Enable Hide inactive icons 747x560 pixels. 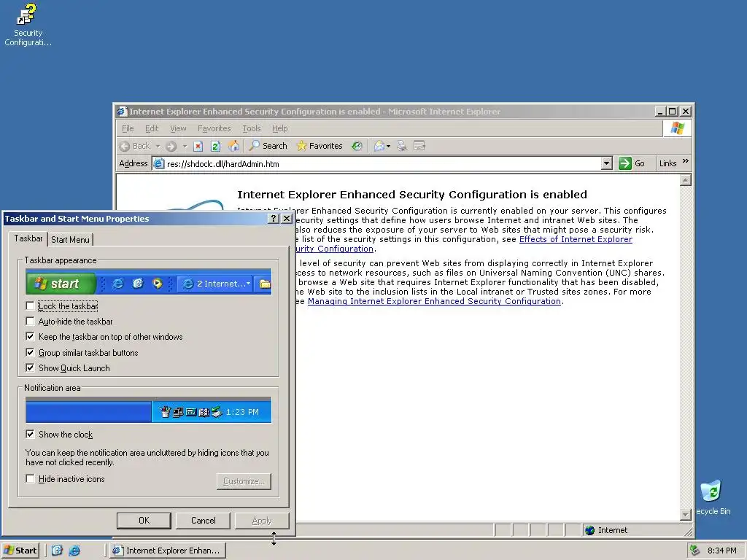point(30,478)
